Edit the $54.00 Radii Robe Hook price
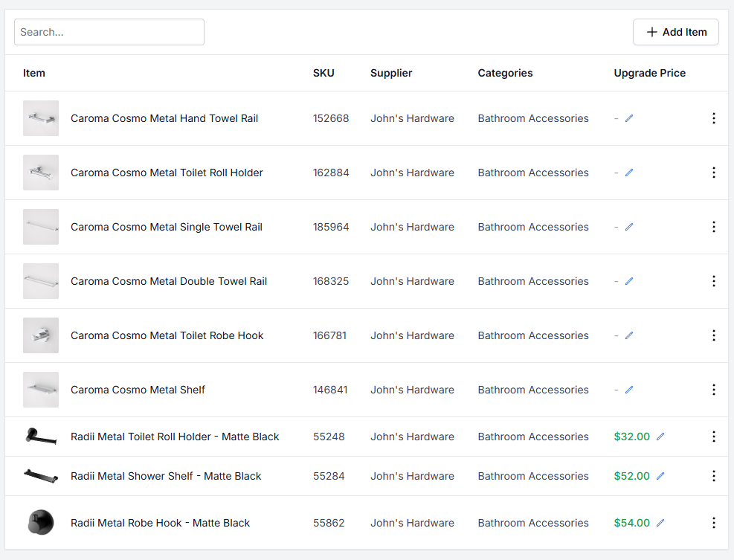The height and width of the screenshot is (560, 734). pyautogui.click(x=660, y=523)
